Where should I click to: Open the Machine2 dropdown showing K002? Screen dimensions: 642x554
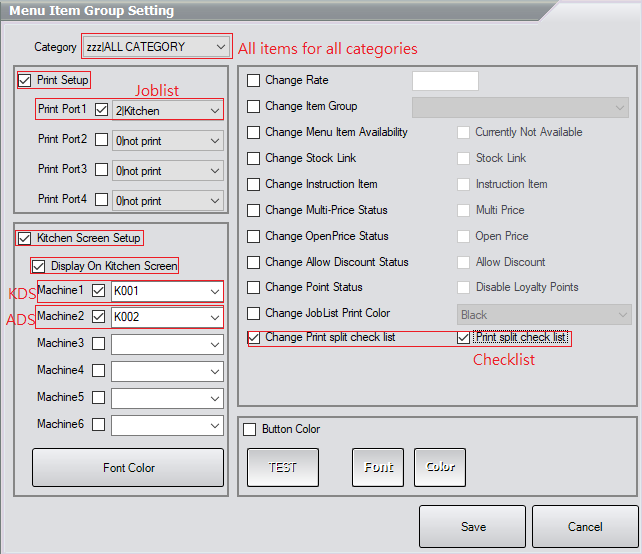pyautogui.click(x=167, y=317)
